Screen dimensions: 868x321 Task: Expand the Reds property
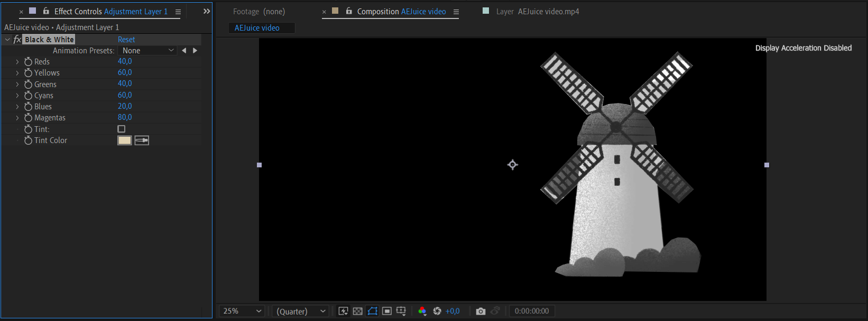point(17,62)
